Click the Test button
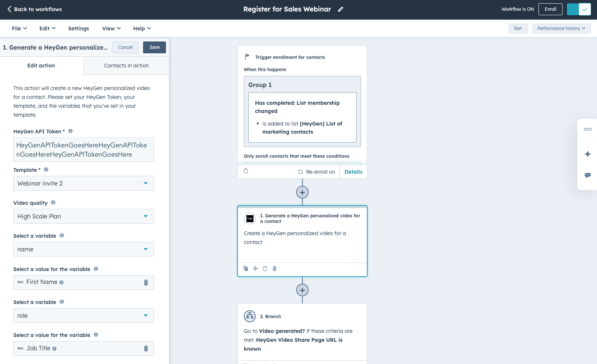This screenshot has height=364, width=597. click(x=518, y=29)
